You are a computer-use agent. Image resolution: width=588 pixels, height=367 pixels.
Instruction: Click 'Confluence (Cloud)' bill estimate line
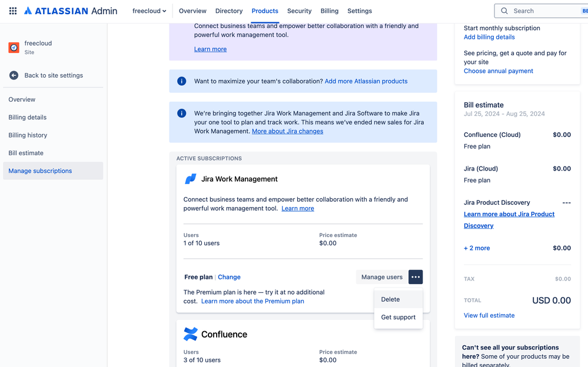tap(492, 135)
